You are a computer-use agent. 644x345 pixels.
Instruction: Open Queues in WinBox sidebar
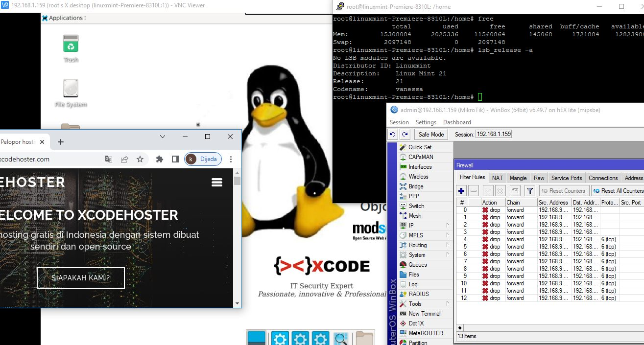pyautogui.click(x=418, y=265)
